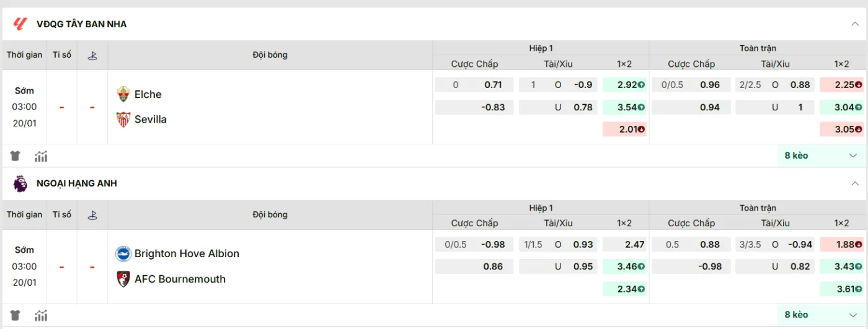The height and width of the screenshot is (329, 868).
Task: Open statistics chart icon for Elche match
Action: click(x=41, y=156)
